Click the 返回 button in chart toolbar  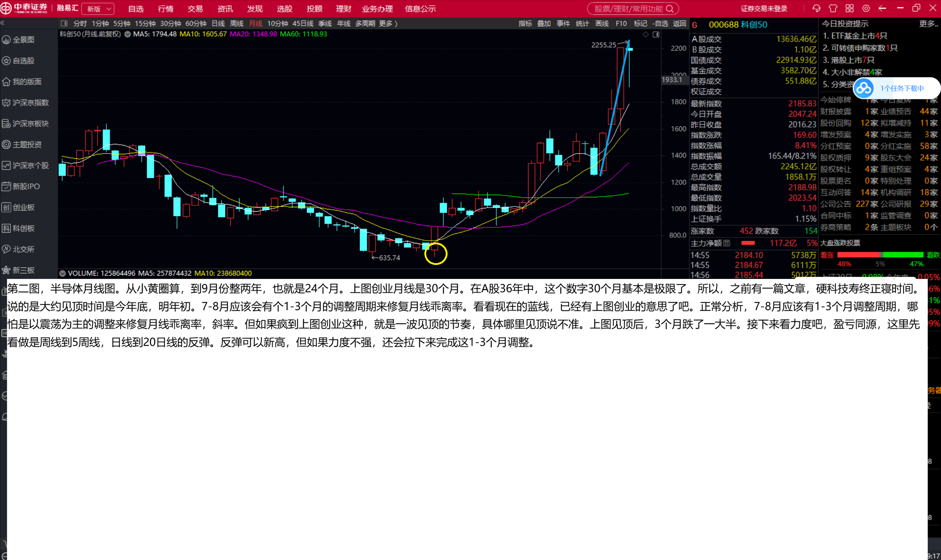pos(679,24)
